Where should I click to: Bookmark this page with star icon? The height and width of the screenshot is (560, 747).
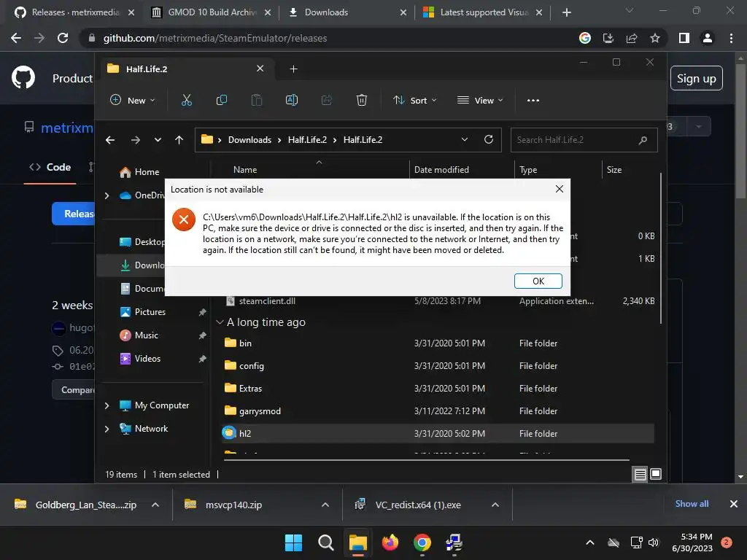tap(655, 38)
